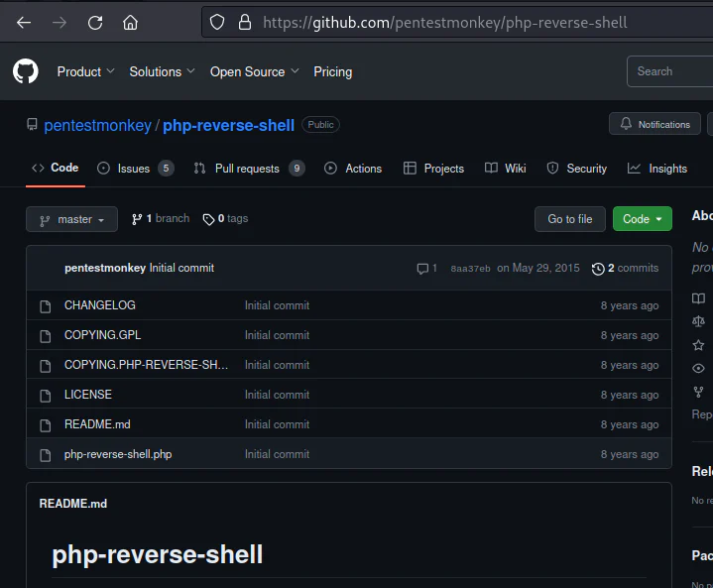
Task: Expand the Open Source menu
Action: (254, 71)
